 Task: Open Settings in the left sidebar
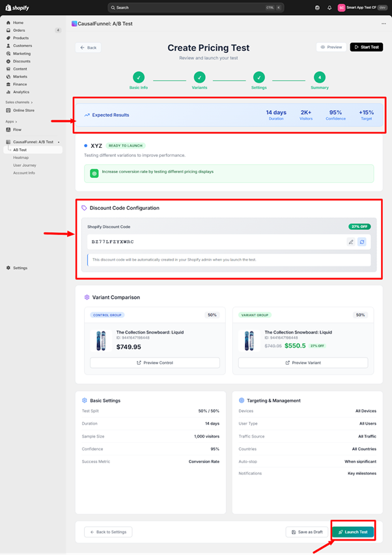pyautogui.click(x=20, y=268)
